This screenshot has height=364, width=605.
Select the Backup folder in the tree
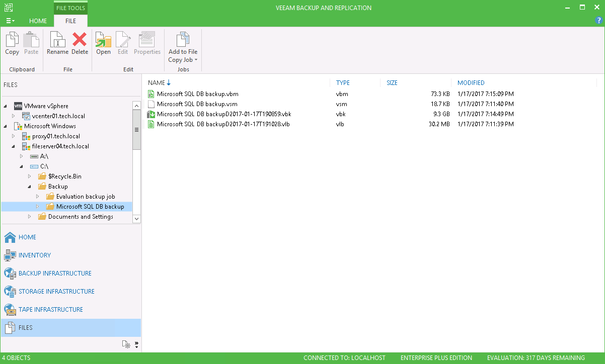pos(58,187)
